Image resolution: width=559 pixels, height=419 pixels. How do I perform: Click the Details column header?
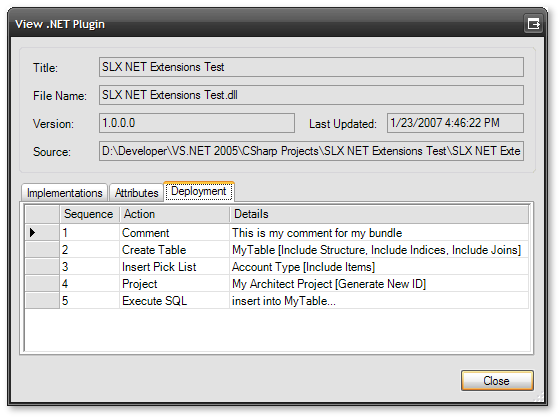pyautogui.click(x=379, y=214)
